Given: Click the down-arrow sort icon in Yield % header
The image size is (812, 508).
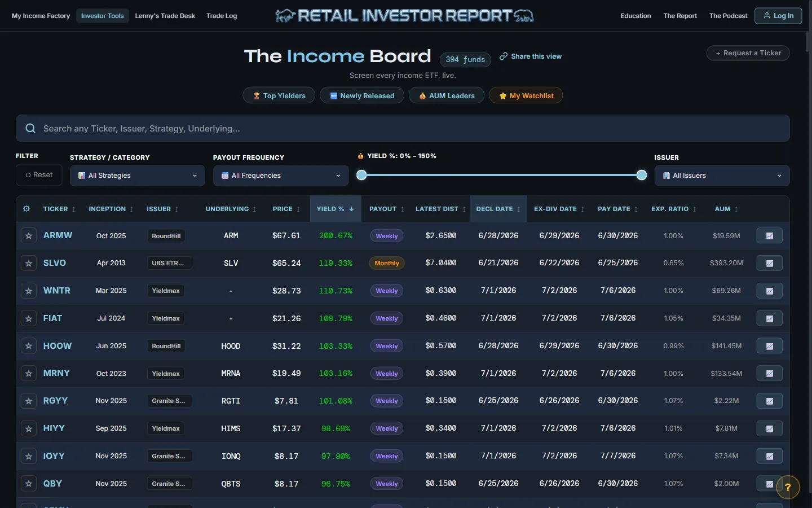Looking at the screenshot, I should pos(351,209).
